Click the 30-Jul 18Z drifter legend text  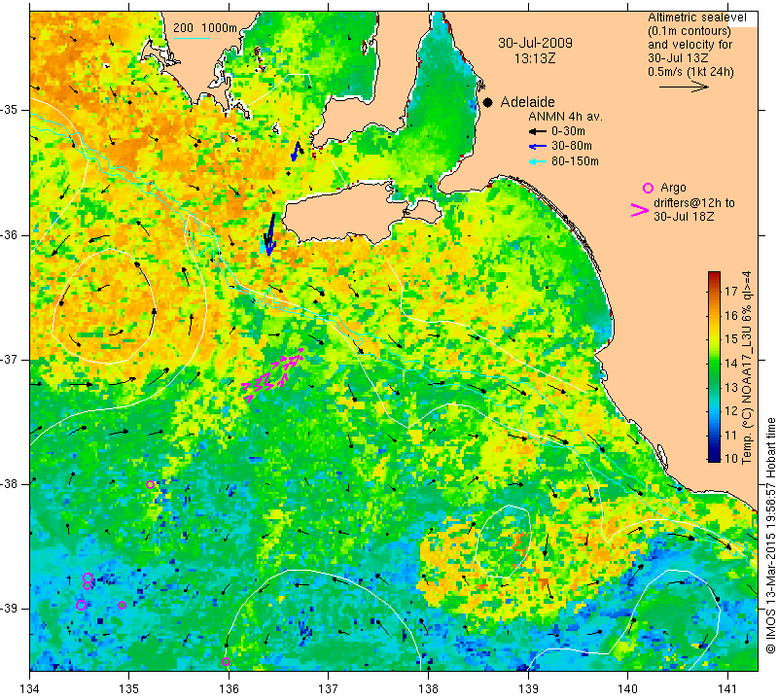(x=684, y=216)
